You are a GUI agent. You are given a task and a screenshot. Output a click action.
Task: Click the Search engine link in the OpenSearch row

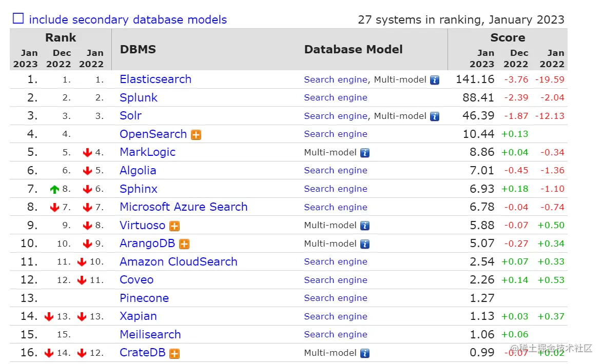coord(336,134)
